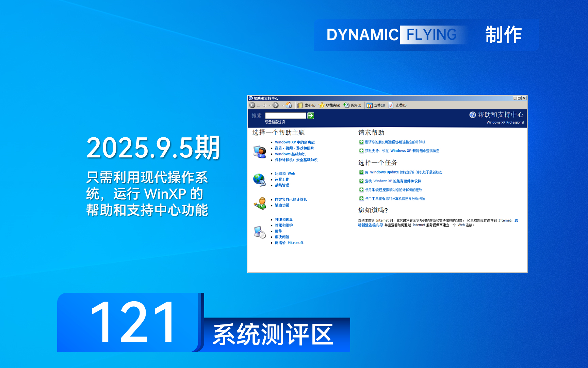The height and width of the screenshot is (368, 588).
Task: Open the 系统管理 topic
Action: 282,185
